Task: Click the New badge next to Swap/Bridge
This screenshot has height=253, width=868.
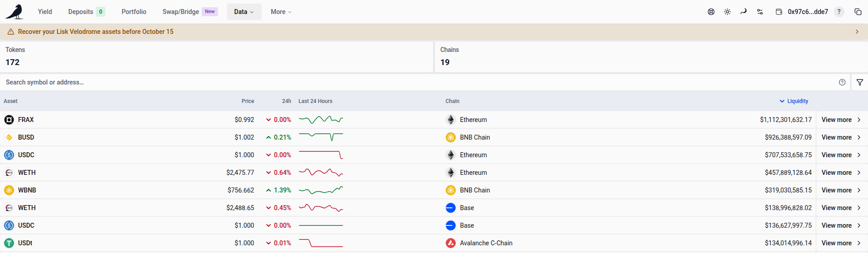Action: (210, 12)
